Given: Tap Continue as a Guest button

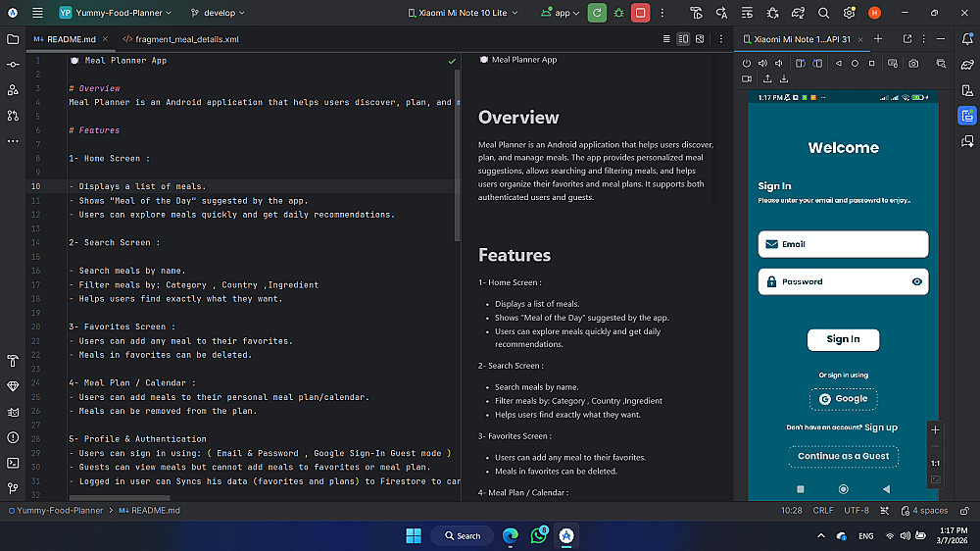Looking at the screenshot, I should pos(843,456).
